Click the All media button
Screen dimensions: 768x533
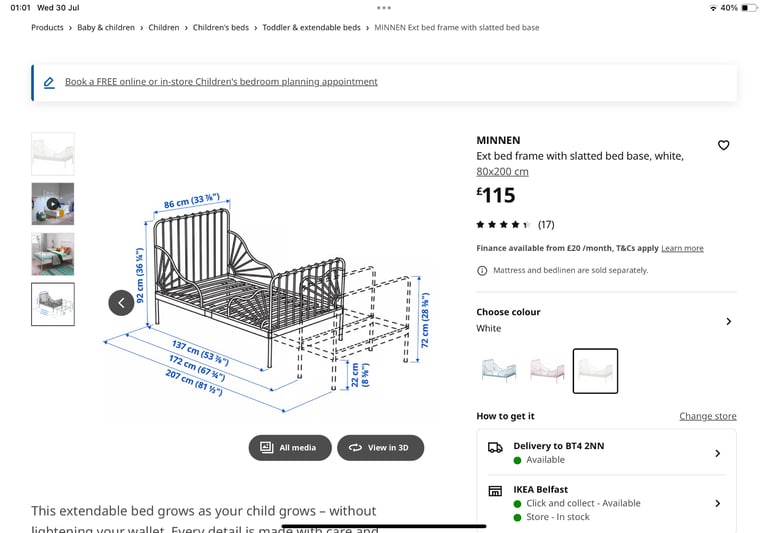(x=290, y=448)
